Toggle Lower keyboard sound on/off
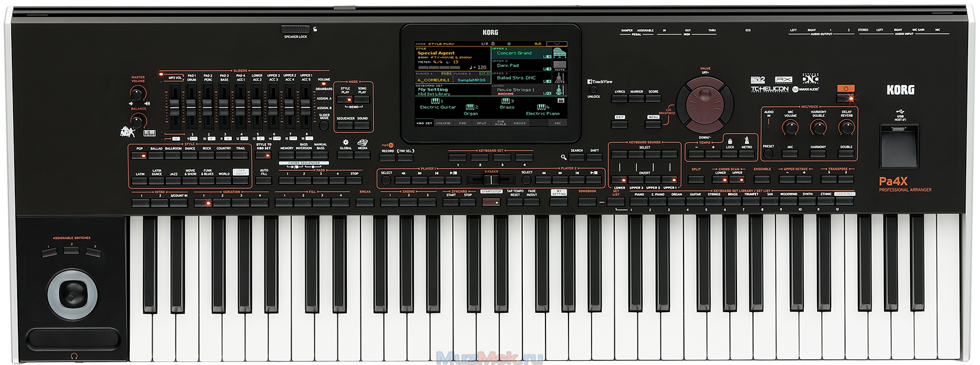This screenshot has height=365, width=980. [620, 180]
